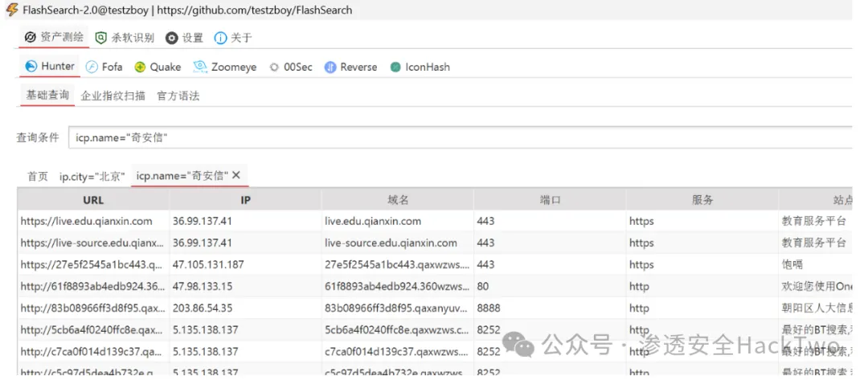
Task: Sort by URL column header
Action: click(x=93, y=200)
